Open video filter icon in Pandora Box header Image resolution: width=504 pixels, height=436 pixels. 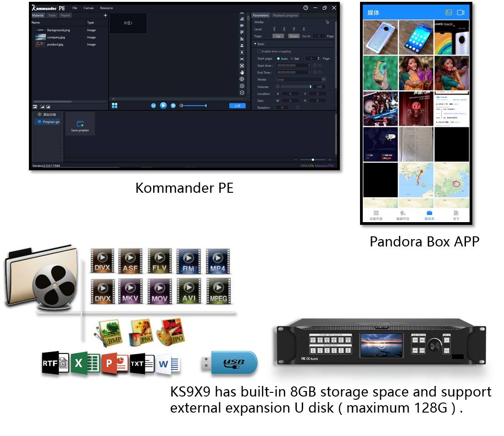point(460,12)
